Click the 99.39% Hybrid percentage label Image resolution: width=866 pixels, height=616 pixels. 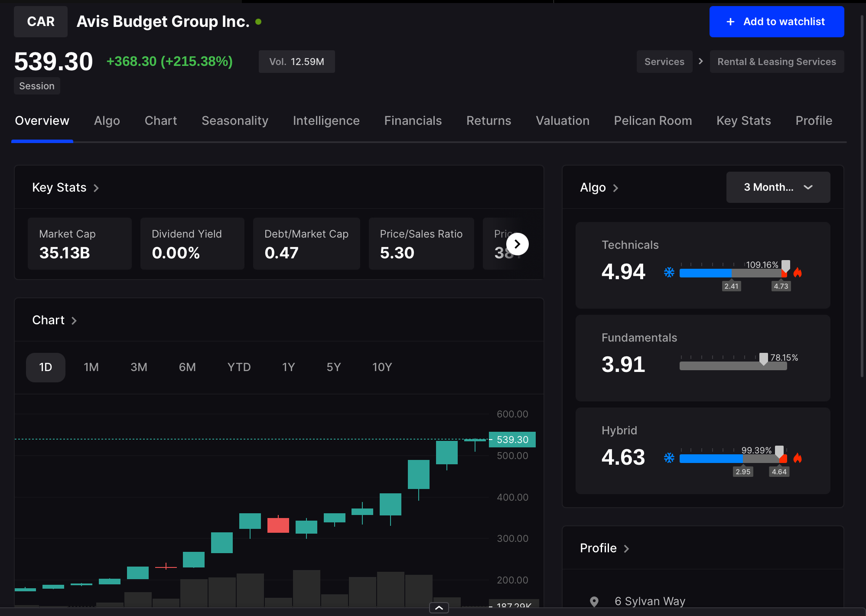tap(756, 450)
